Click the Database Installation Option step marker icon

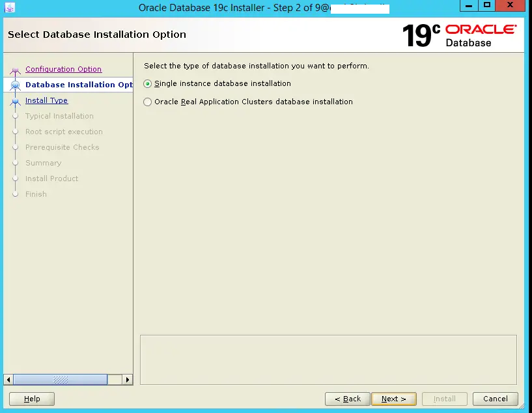[x=15, y=85]
